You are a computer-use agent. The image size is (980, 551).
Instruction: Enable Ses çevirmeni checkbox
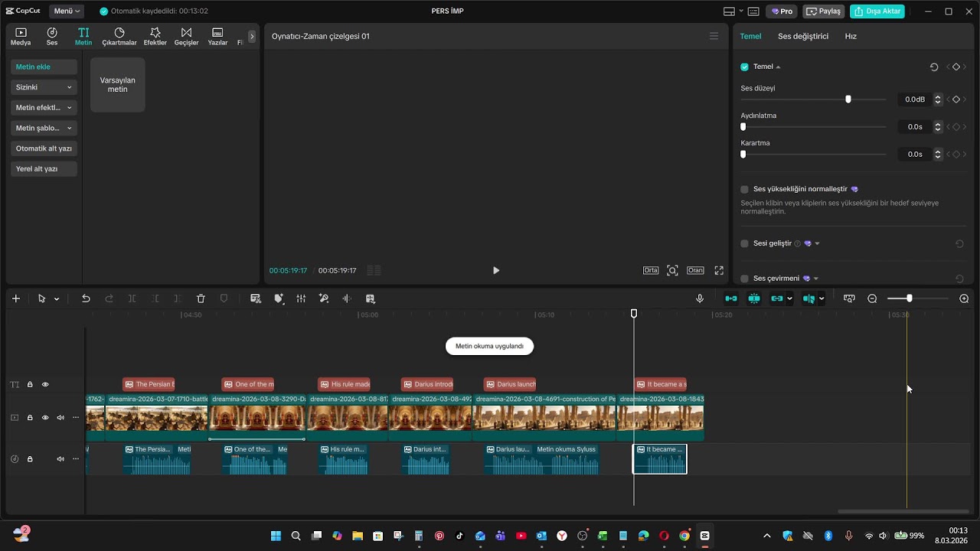pos(744,279)
